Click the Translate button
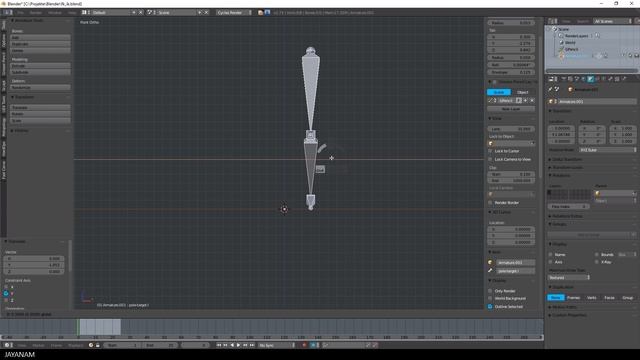Screen dimensions: 640x360 tap(40, 107)
